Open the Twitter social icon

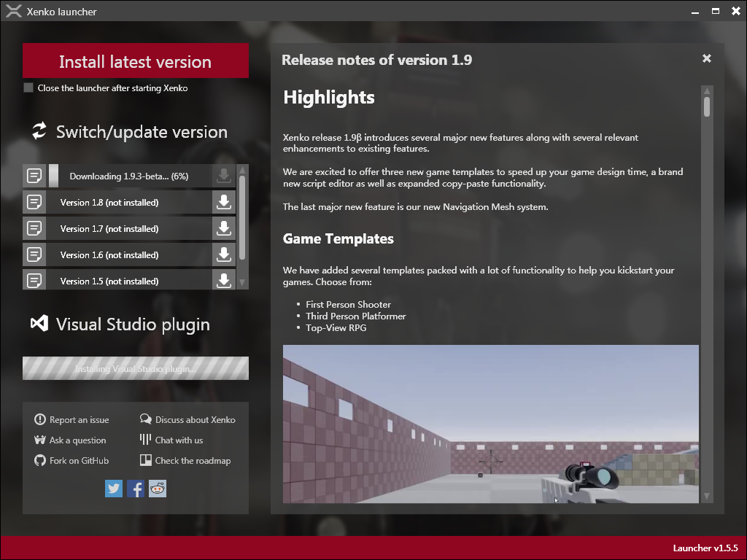click(114, 489)
